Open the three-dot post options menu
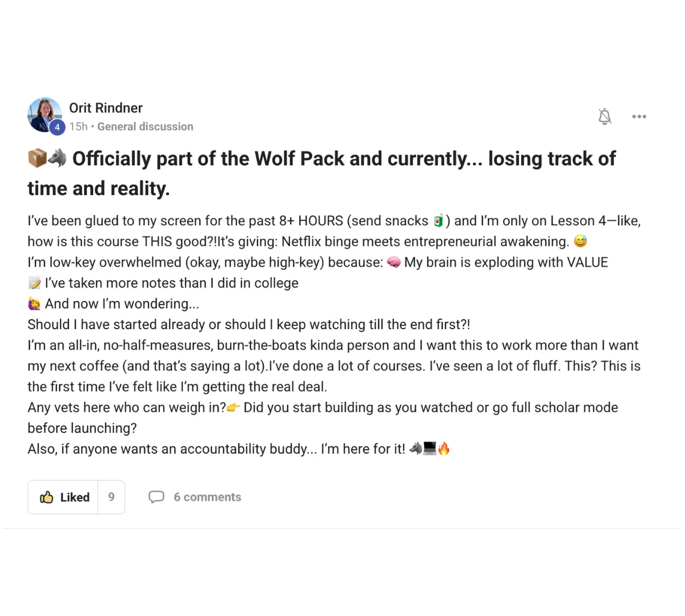Viewport: 685px width, 616px height. click(x=639, y=116)
